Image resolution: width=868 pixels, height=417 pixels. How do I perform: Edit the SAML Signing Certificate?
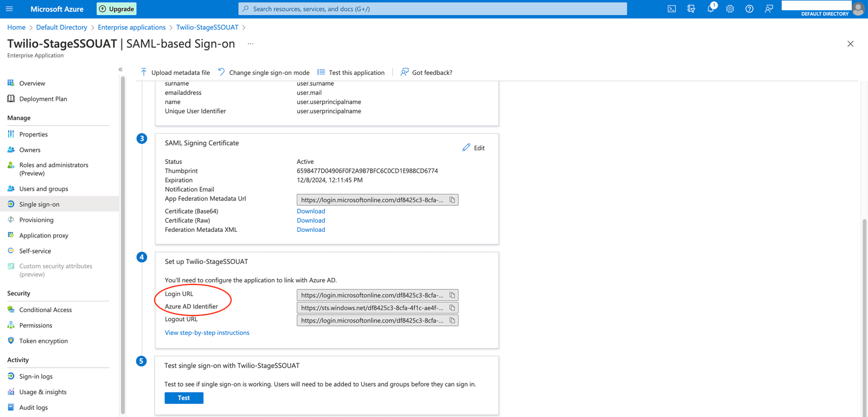tap(474, 148)
